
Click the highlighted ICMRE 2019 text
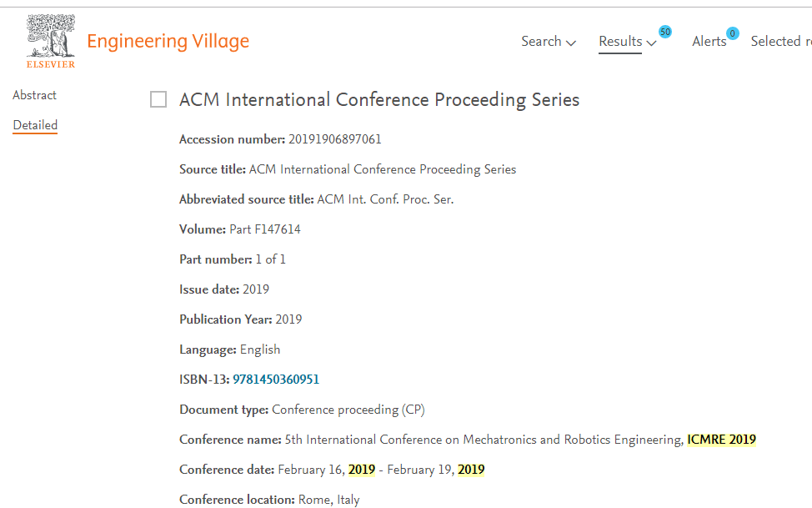[721, 440]
